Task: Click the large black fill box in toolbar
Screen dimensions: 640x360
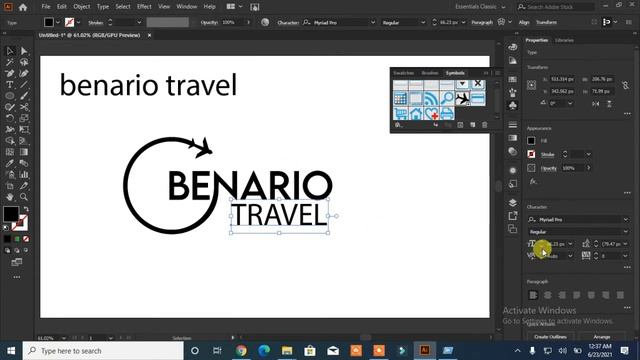Action: (x=11, y=214)
